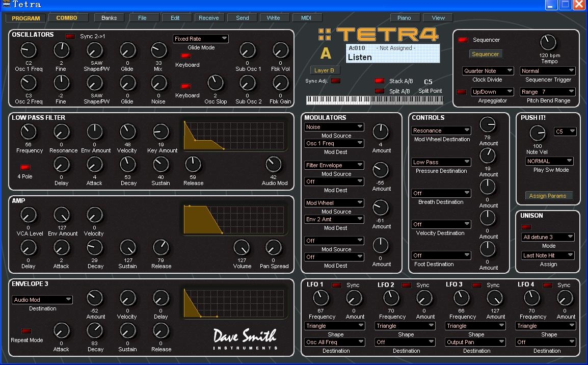Open the Unison Mode All detune 3 dropdown
This screenshot has height=365, width=588.
point(548,237)
